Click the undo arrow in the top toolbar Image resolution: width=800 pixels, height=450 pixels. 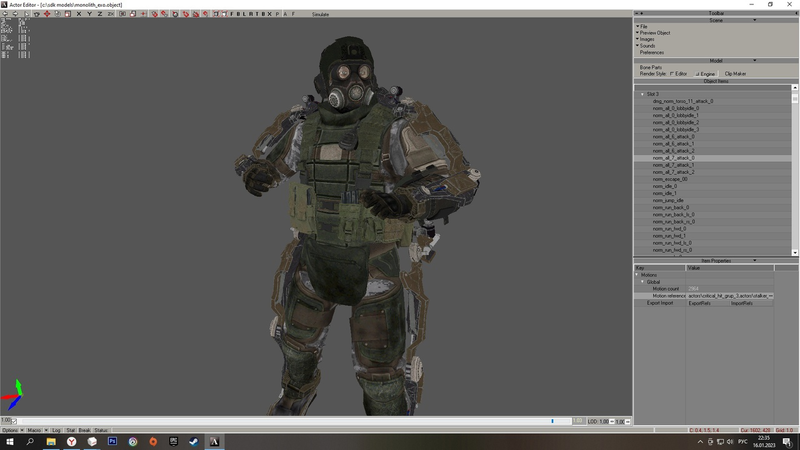point(5,14)
